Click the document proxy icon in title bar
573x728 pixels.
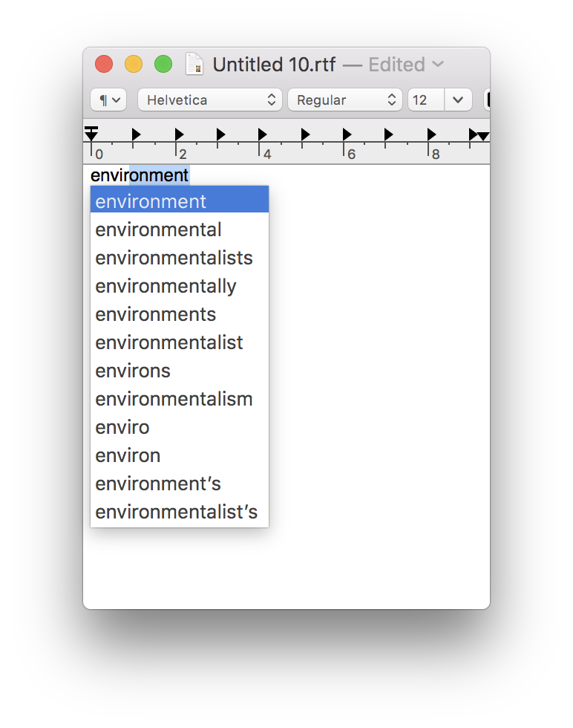pyautogui.click(x=194, y=64)
